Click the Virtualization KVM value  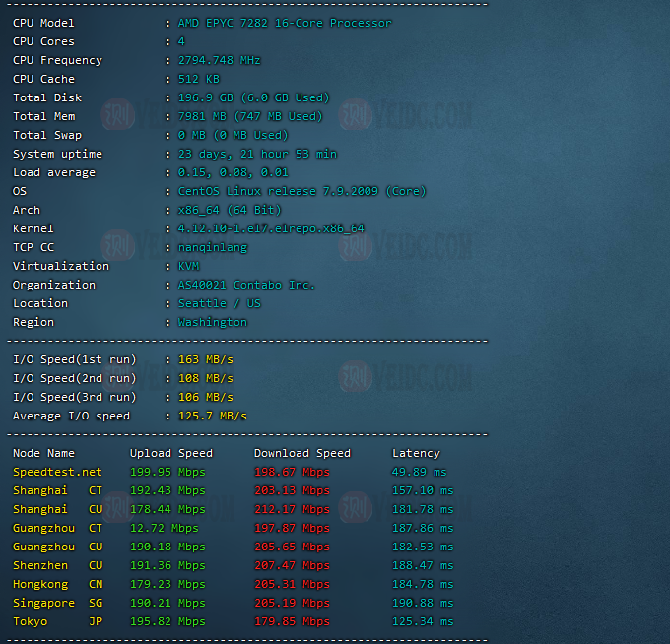coord(188,266)
